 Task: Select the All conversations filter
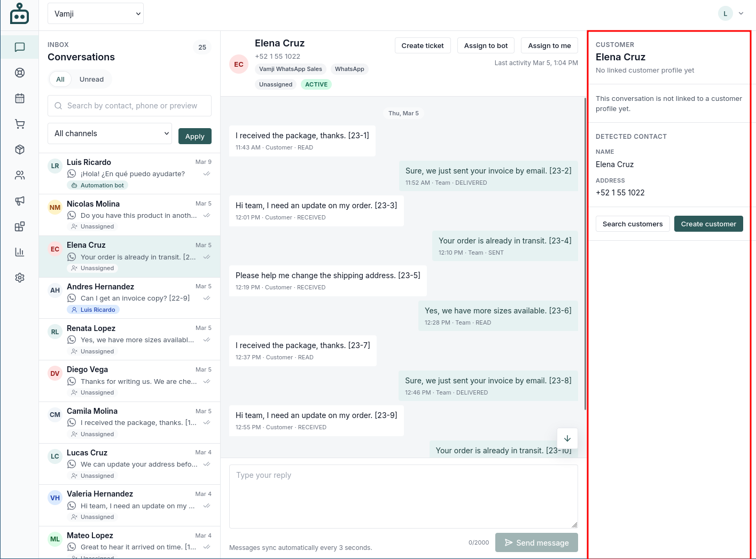tap(60, 79)
